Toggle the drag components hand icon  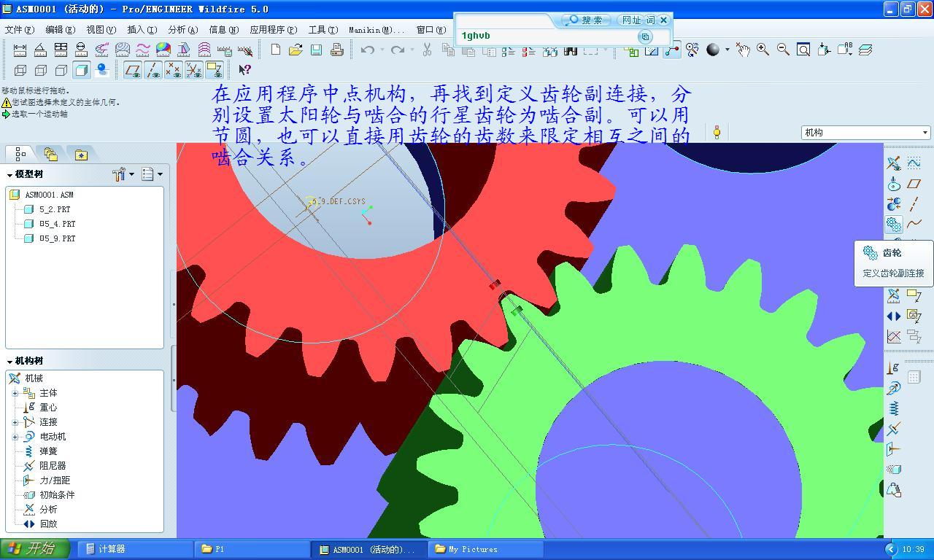742,50
